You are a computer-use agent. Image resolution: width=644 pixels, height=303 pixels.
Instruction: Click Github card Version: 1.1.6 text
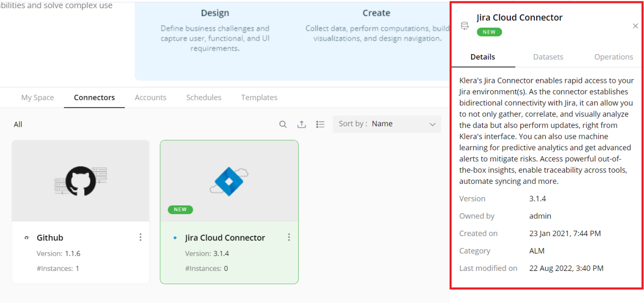58,254
